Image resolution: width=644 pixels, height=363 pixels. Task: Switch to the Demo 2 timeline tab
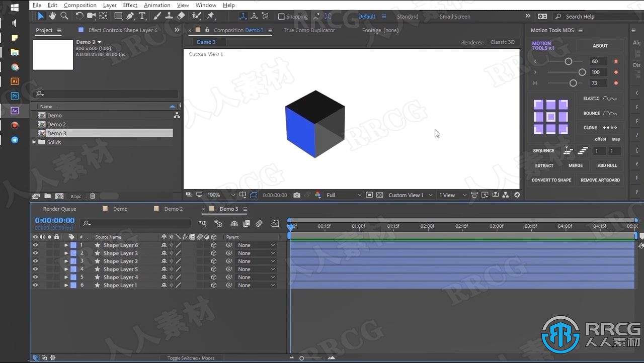(x=174, y=209)
